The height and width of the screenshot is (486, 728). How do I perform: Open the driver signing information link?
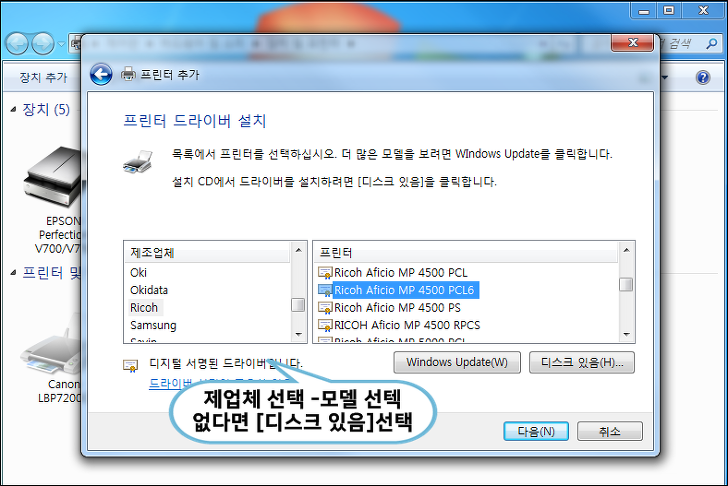170,384
